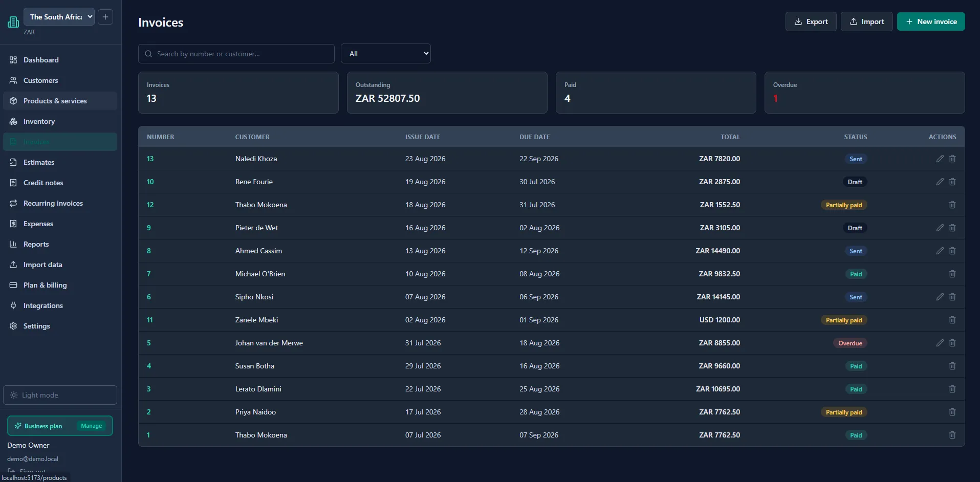Image resolution: width=980 pixels, height=482 pixels.
Task: Open Reports
Action: coord(60,244)
